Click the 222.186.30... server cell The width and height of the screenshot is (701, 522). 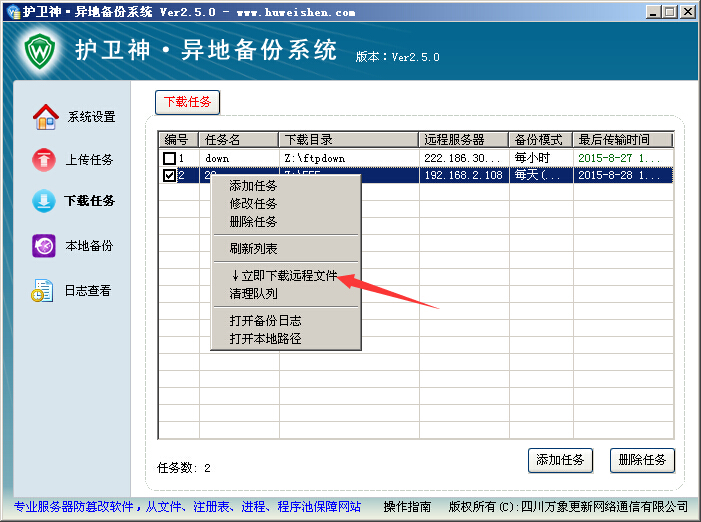click(x=462, y=158)
